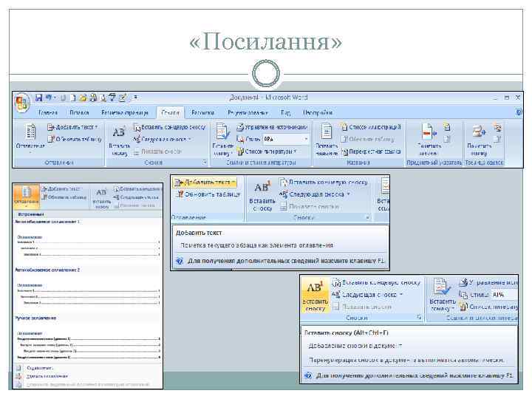Image resolution: width=532 pixels, height=399 pixels.
Task: Click AB1 Вставить сноску in the Добавить текст tooltip panel
Action: point(262,197)
